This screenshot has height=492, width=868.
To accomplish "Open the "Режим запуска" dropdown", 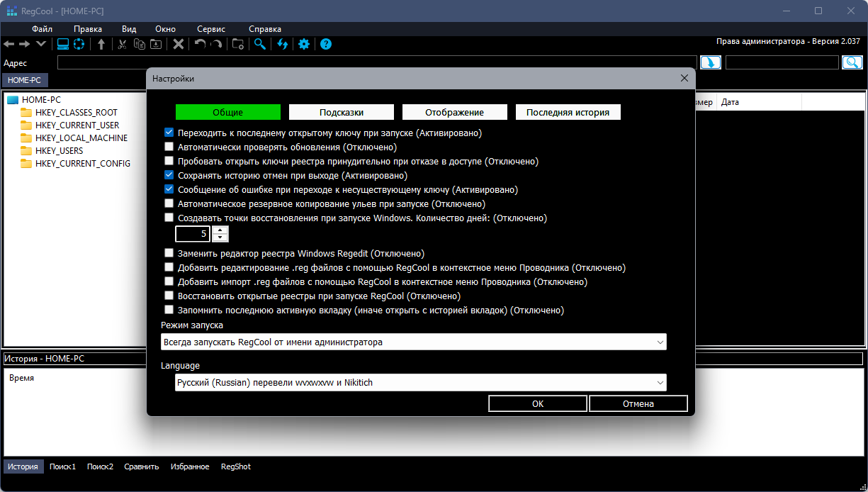I will [x=414, y=342].
